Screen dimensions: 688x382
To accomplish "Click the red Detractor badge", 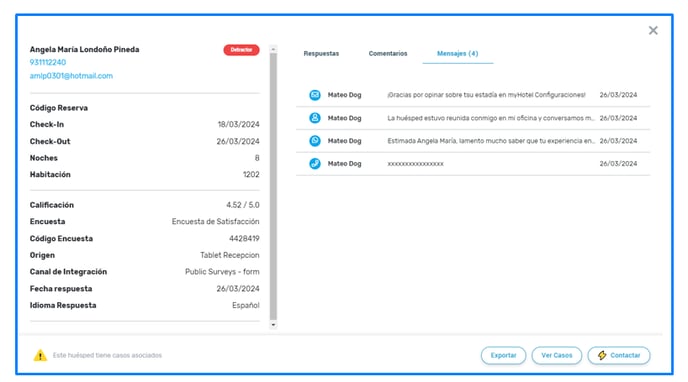I will click(x=241, y=50).
